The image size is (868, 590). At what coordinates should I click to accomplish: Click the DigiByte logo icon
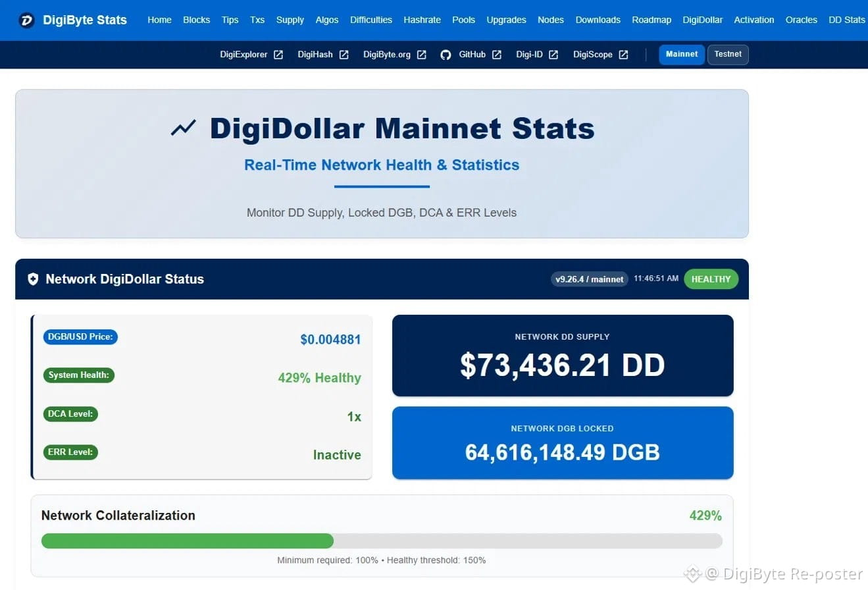pos(27,20)
